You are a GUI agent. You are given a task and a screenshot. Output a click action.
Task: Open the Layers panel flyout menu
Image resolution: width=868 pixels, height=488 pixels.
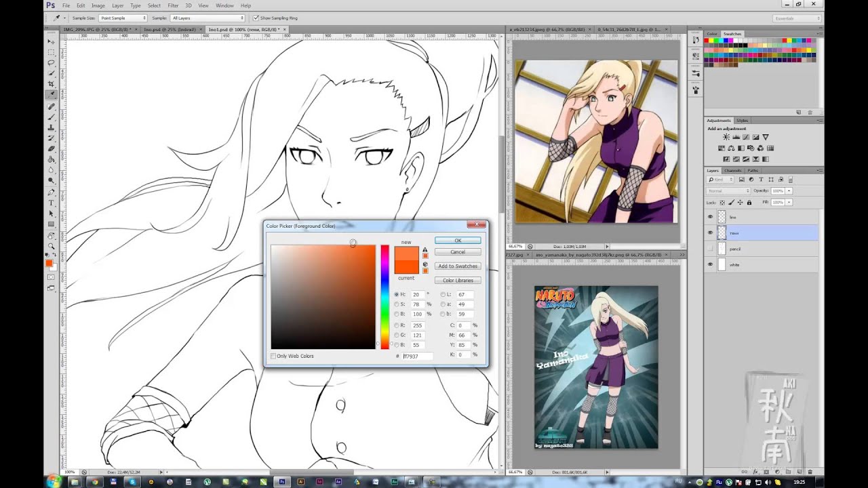point(818,170)
